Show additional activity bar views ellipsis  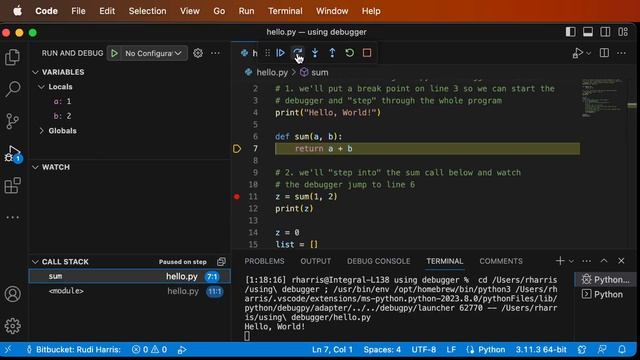12,218
